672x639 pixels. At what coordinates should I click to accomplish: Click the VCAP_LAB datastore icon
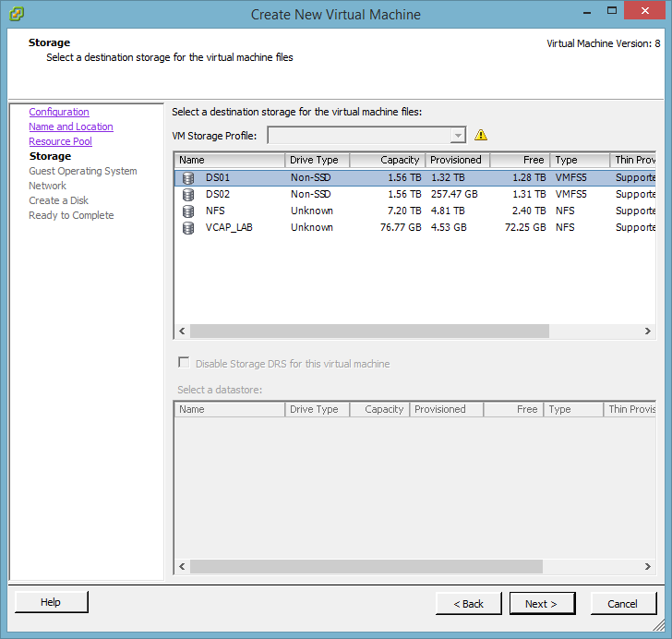pos(188,228)
